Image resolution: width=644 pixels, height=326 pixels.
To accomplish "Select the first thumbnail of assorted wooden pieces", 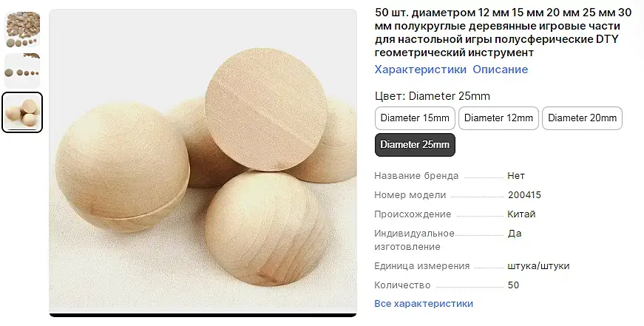I will point(22,30).
